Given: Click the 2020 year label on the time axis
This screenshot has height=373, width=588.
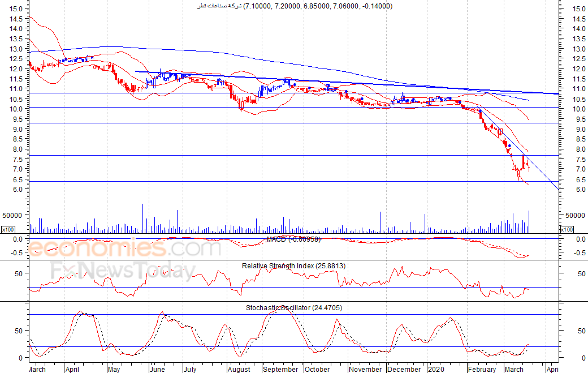Looking at the screenshot, I should pyautogui.click(x=436, y=369).
